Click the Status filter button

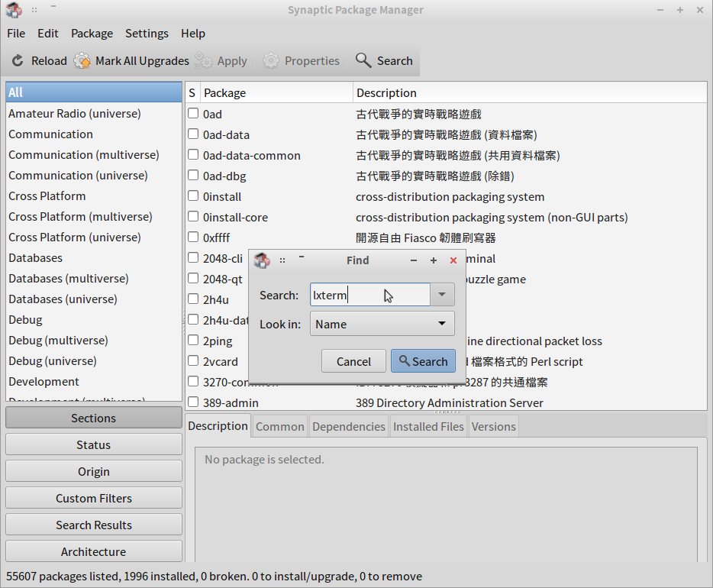point(94,444)
